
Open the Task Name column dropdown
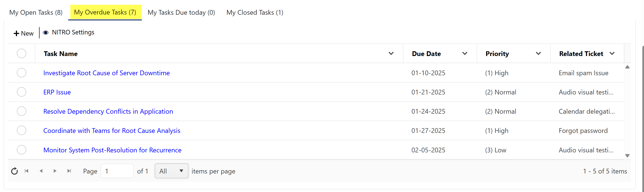pyautogui.click(x=391, y=53)
